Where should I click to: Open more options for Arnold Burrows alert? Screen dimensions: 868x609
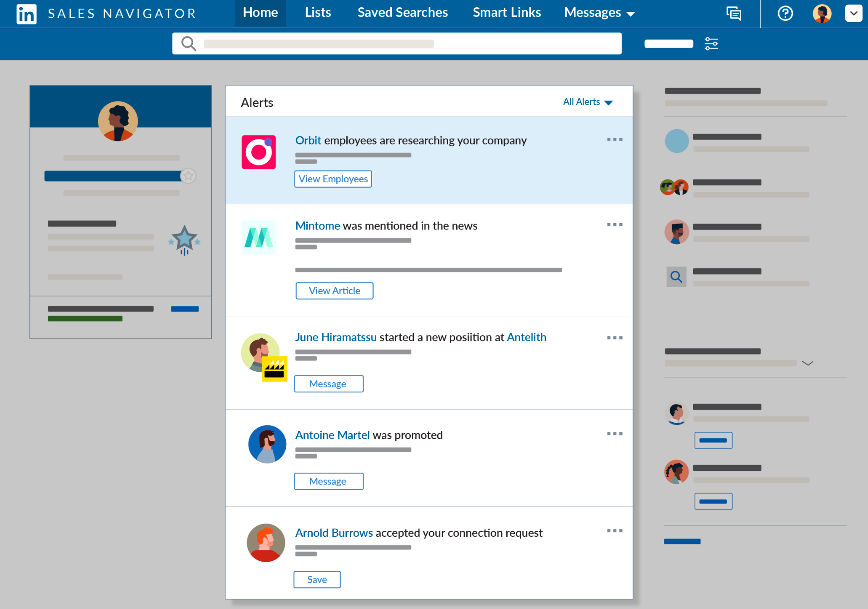[x=614, y=531]
